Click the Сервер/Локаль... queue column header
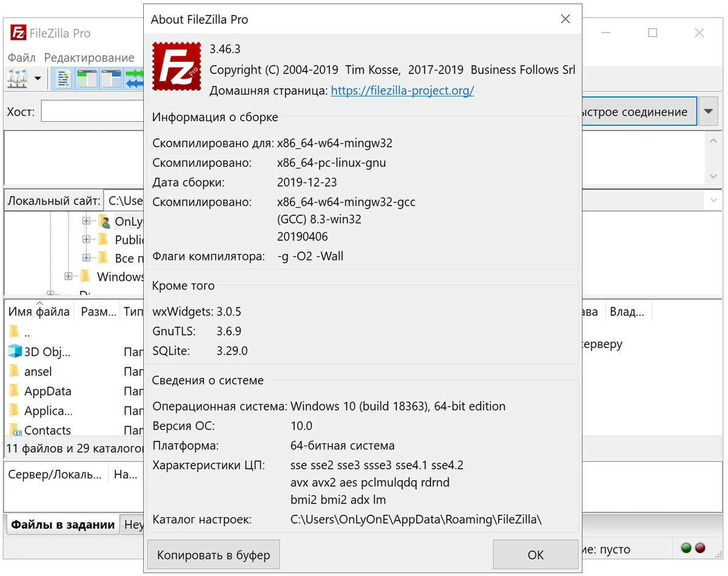The height and width of the screenshot is (576, 728). [x=56, y=475]
